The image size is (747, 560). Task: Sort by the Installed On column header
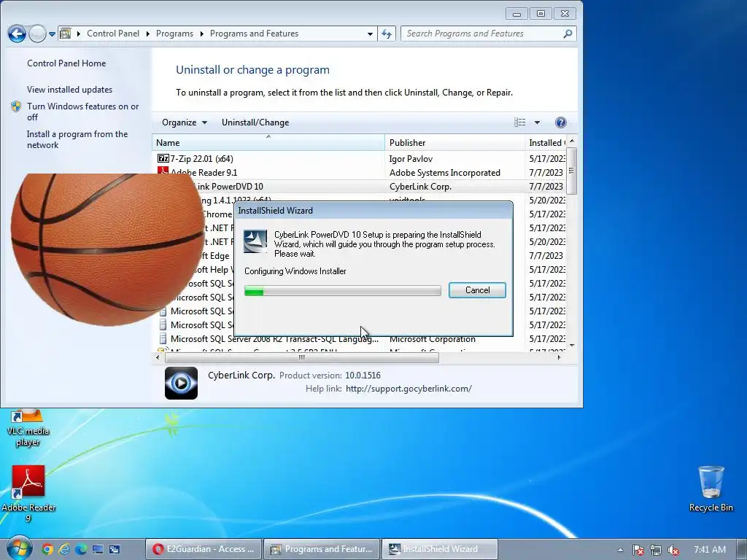546,142
